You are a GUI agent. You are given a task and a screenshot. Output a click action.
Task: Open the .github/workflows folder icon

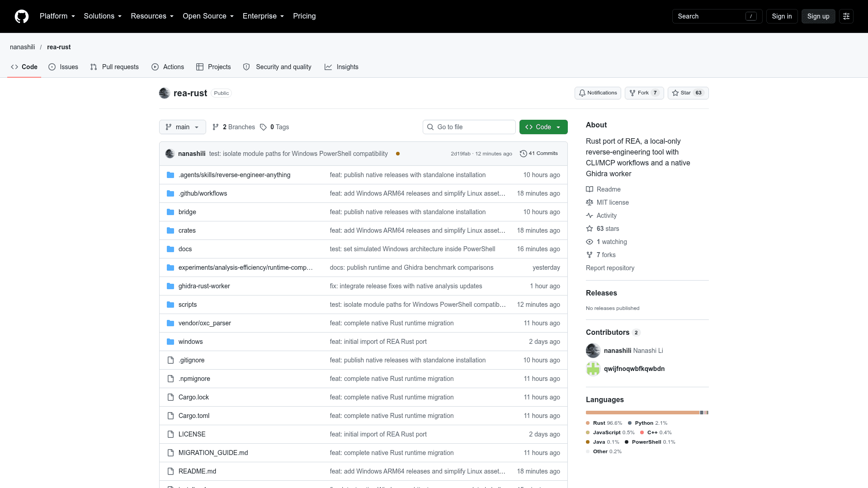[170, 193]
